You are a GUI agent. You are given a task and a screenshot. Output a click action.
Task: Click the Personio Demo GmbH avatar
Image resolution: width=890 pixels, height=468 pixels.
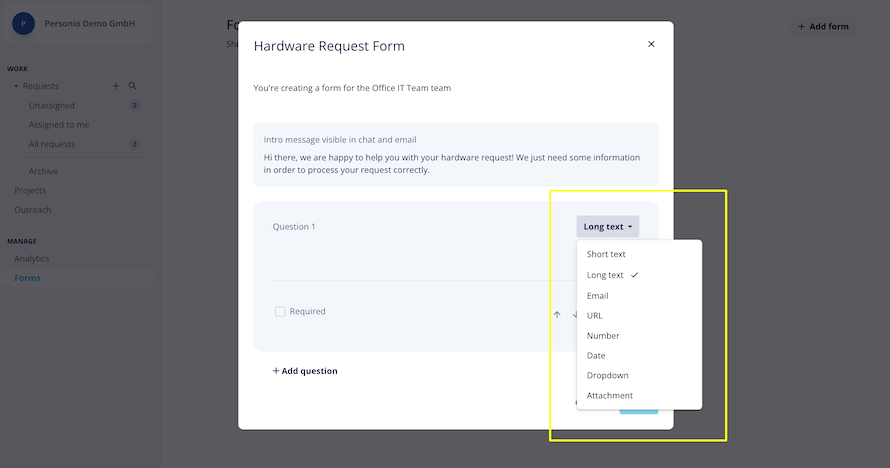pos(23,24)
